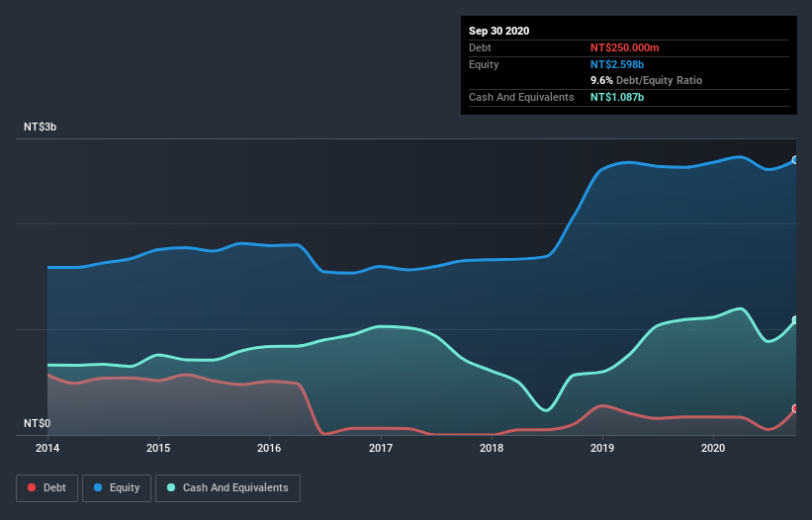The width and height of the screenshot is (812, 520).
Task: Click the NT$1.087b cash value
Action: tap(617, 97)
